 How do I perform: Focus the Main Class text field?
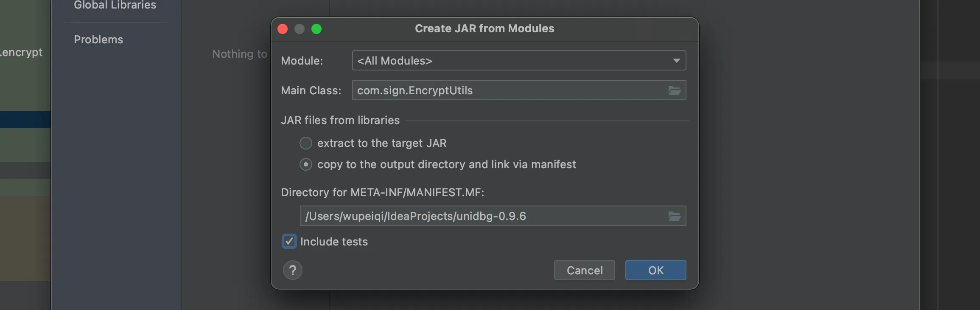click(x=509, y=90)
